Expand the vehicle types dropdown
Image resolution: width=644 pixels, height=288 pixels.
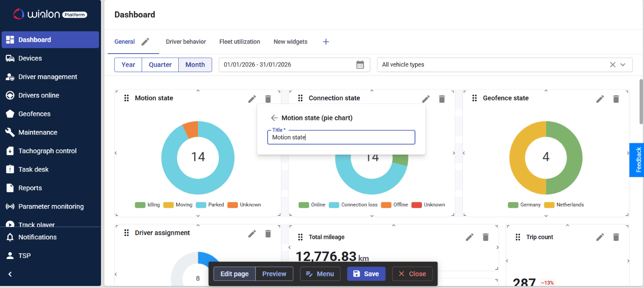pyautogui.click(x=623, y=64)
